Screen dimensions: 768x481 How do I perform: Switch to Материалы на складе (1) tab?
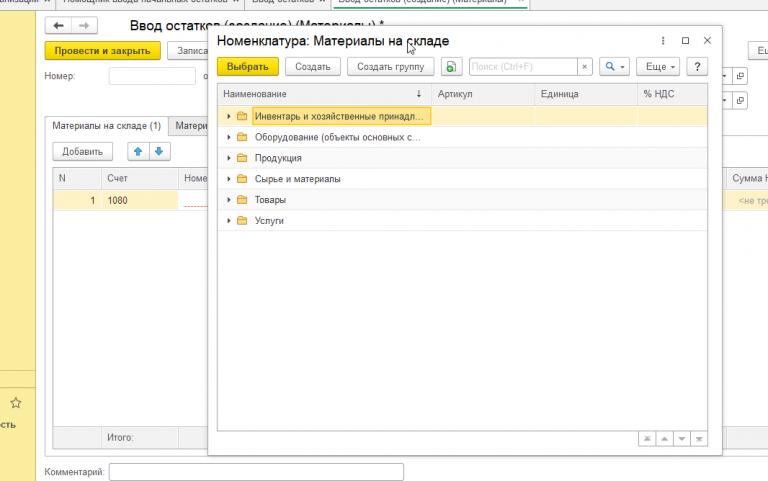tap(106, 126)
